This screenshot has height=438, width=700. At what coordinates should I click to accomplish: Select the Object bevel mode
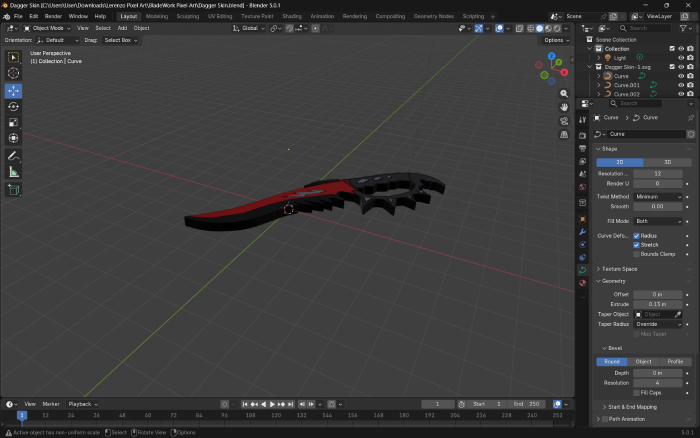coord(643,362)
